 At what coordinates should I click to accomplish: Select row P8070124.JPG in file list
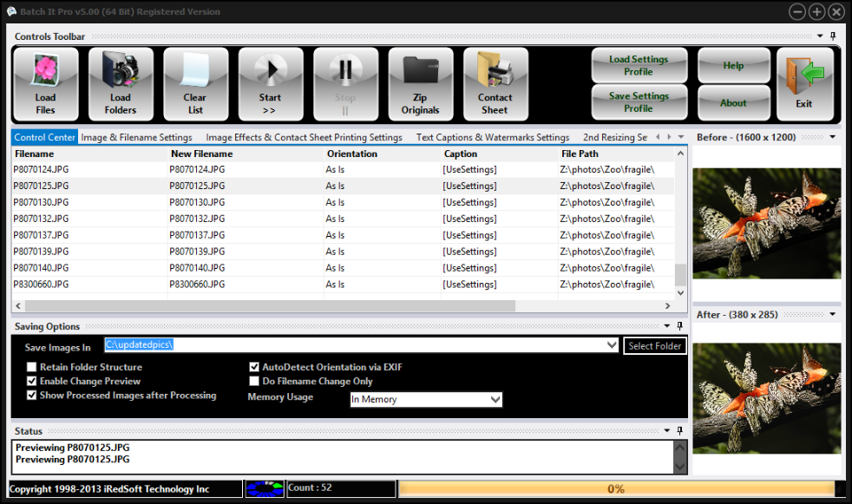click(344, 169)
